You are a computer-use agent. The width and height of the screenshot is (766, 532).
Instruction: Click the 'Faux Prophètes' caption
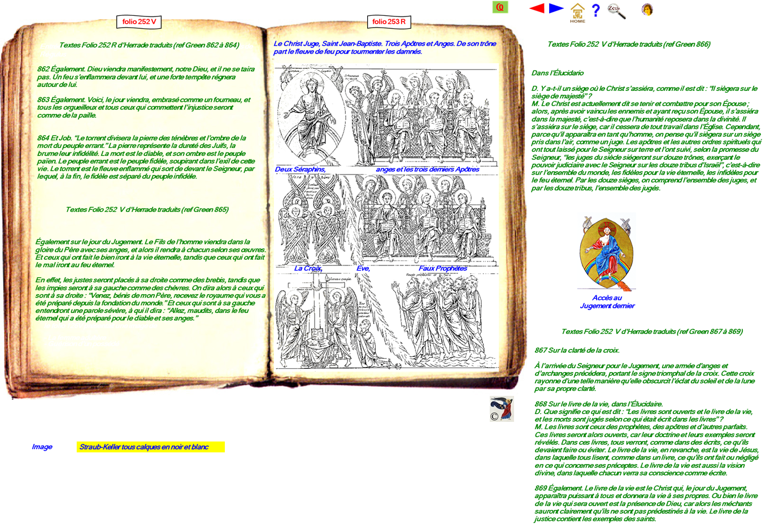pyautogui.click(x=443, y=268)
